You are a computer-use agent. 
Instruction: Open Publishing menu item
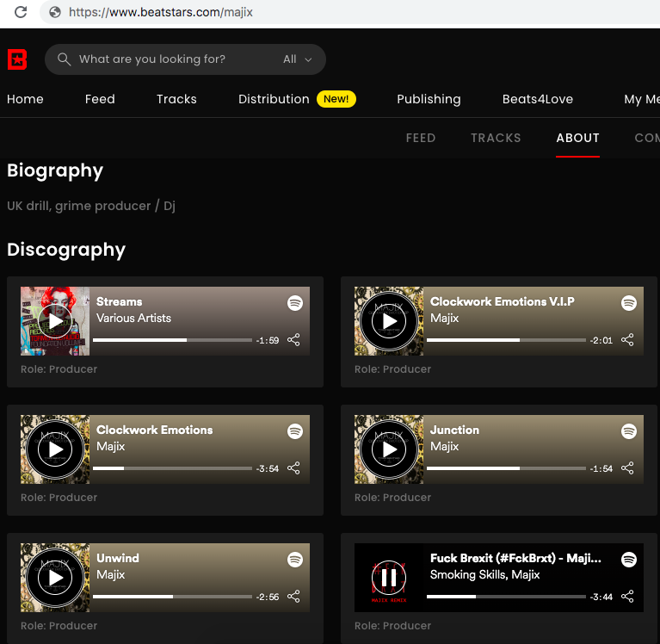point(429,99)
